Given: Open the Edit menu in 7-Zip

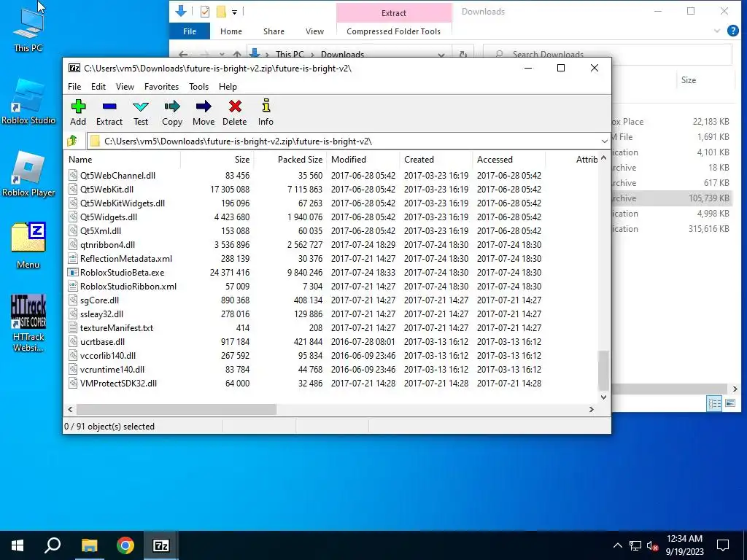Looking at the screenshot, I should click(x=98, y=87).
